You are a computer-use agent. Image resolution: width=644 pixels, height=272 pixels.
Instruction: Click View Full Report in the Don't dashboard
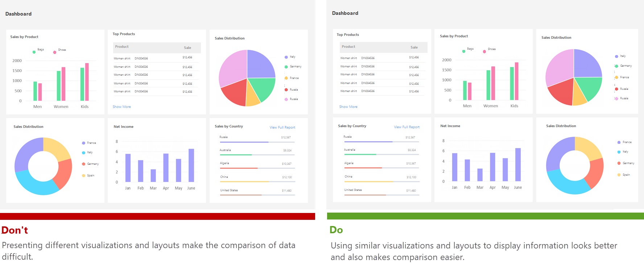[282, 127]
